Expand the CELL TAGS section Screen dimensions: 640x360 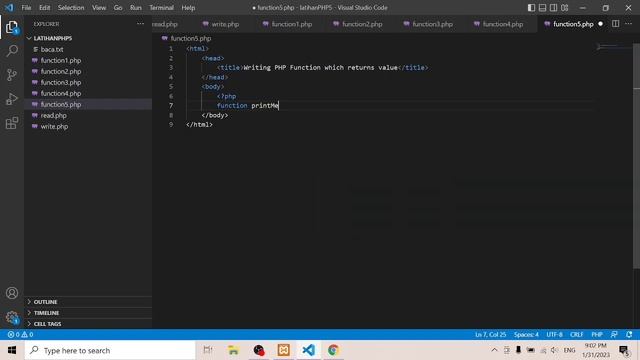click(47, 324)
